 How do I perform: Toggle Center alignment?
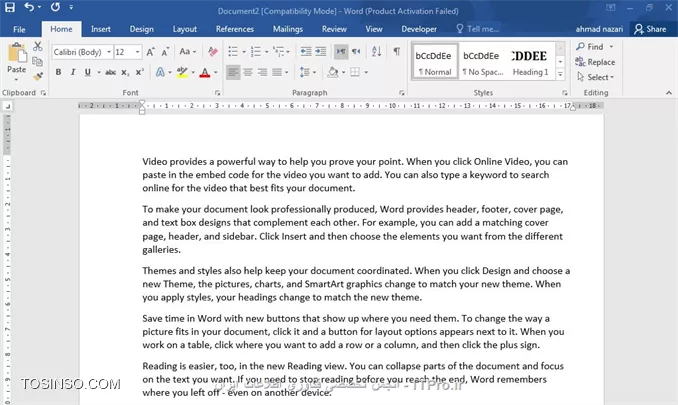point(248,72)
